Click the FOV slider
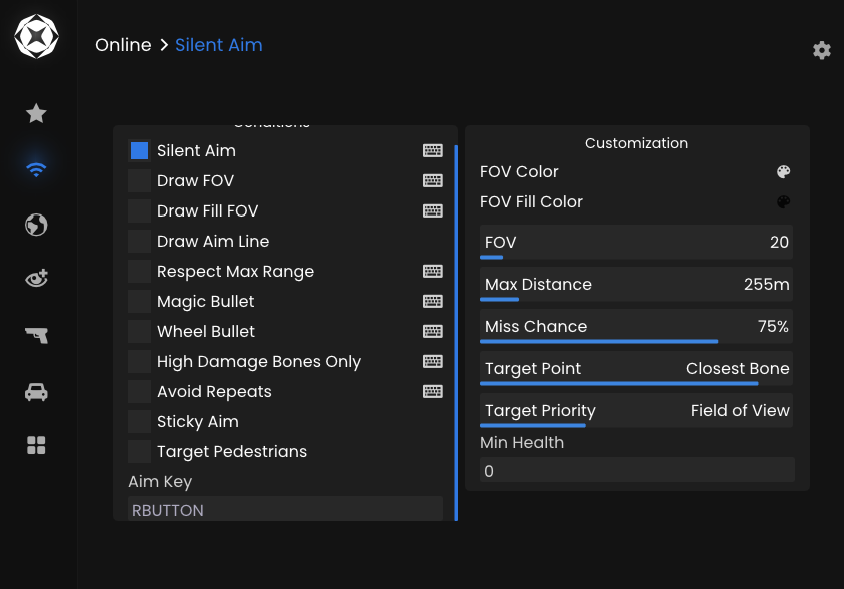844x589 pixels. click(x=636, y=242)
